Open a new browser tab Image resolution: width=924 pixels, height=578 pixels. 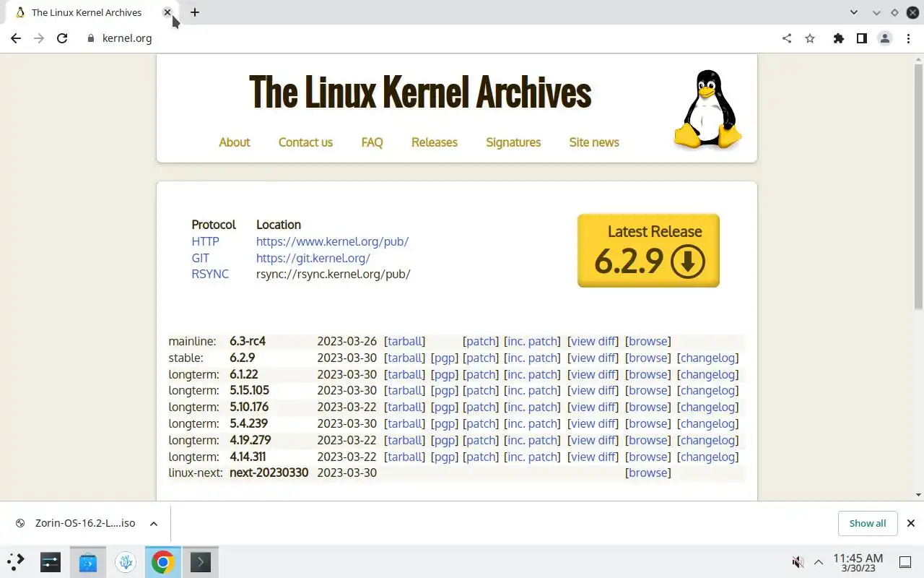[x=195, y=12]
